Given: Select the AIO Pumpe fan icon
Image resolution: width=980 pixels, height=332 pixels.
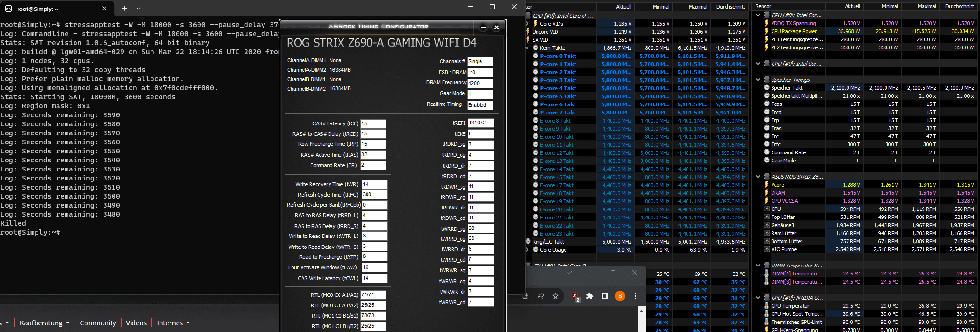Looking at the screenshot, I should click(767, 249).
